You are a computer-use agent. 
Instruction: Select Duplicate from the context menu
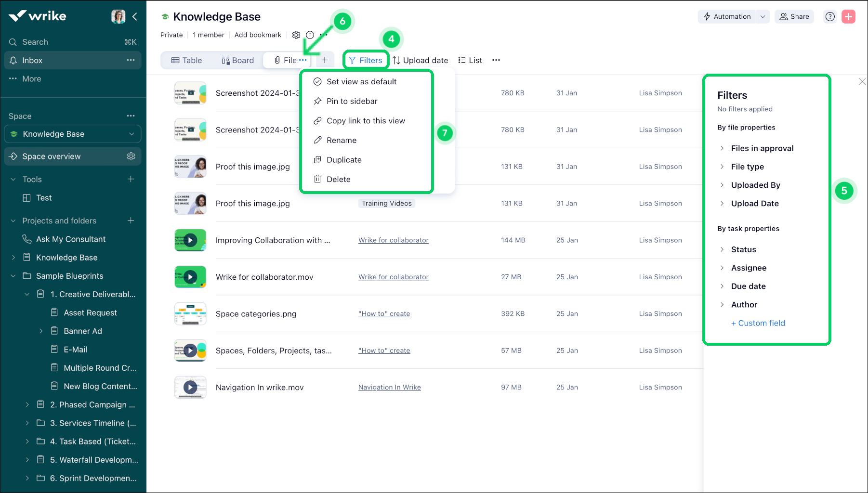pos(343,160)
